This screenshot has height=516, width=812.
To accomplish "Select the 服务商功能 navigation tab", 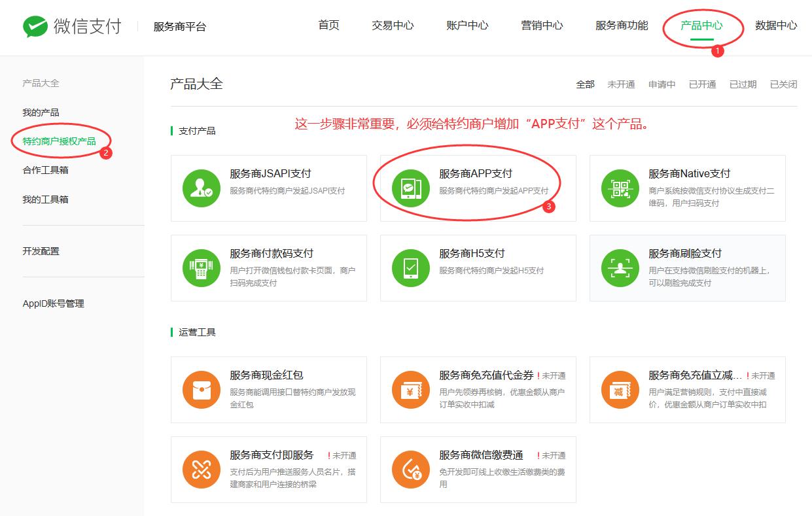I will [622, 26].
